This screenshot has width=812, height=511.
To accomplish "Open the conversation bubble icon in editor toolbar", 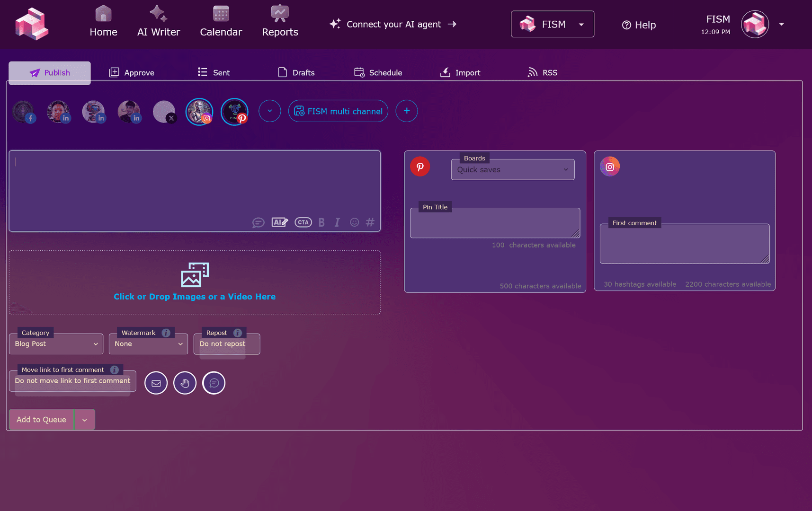I will click(258, 222).
